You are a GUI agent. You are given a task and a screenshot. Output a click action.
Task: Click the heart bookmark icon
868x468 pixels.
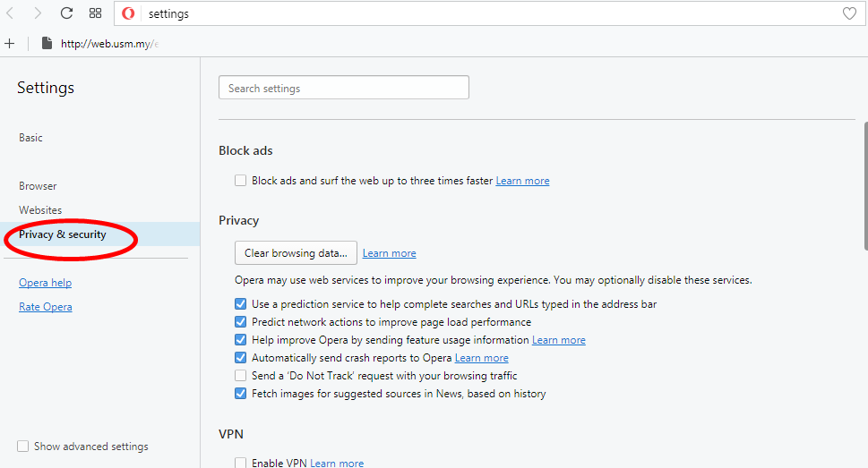(849, 13)
